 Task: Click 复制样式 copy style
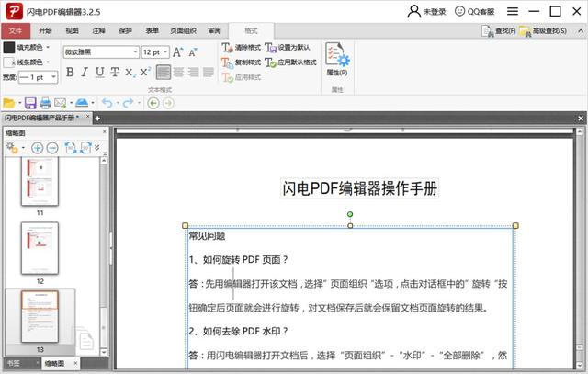[241, 62]
